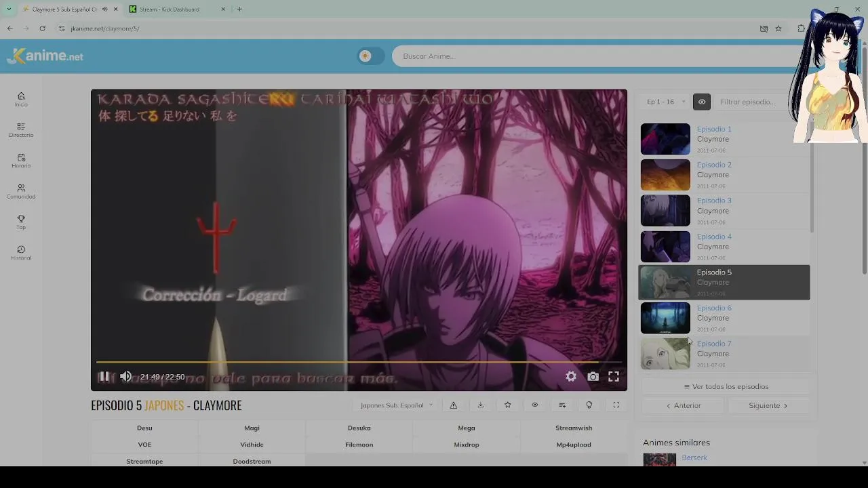868x488 pixels.
Task: Switch to Vidhide server
Action: tap(252, 445)
